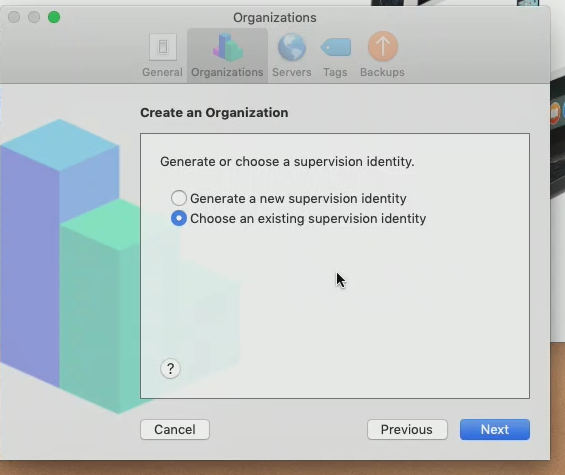This screenshot has height=475, width=565.
Task: Switch to the General tab label
Action: [163, 72]
